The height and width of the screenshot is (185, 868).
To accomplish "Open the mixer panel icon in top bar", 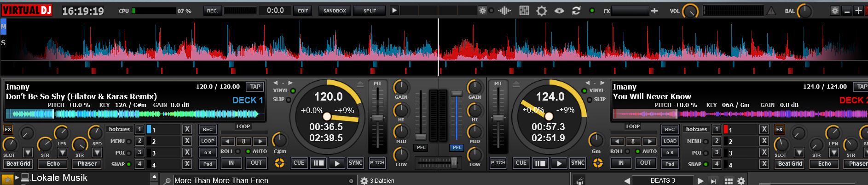I will click(524, 11).
